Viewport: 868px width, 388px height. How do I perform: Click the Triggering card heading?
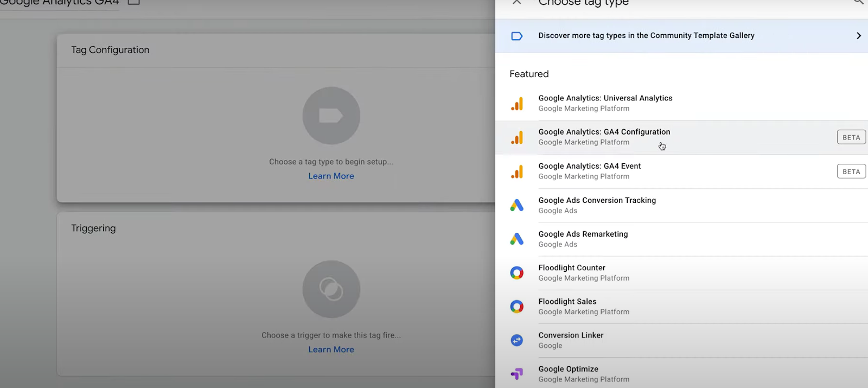point(93,228)
